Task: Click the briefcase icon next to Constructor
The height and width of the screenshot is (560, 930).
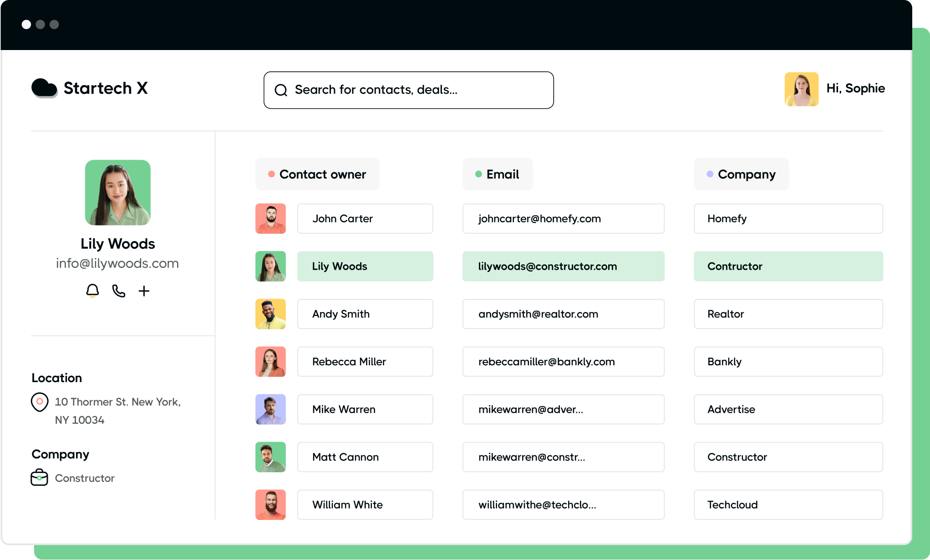Action: coord(40,478)
